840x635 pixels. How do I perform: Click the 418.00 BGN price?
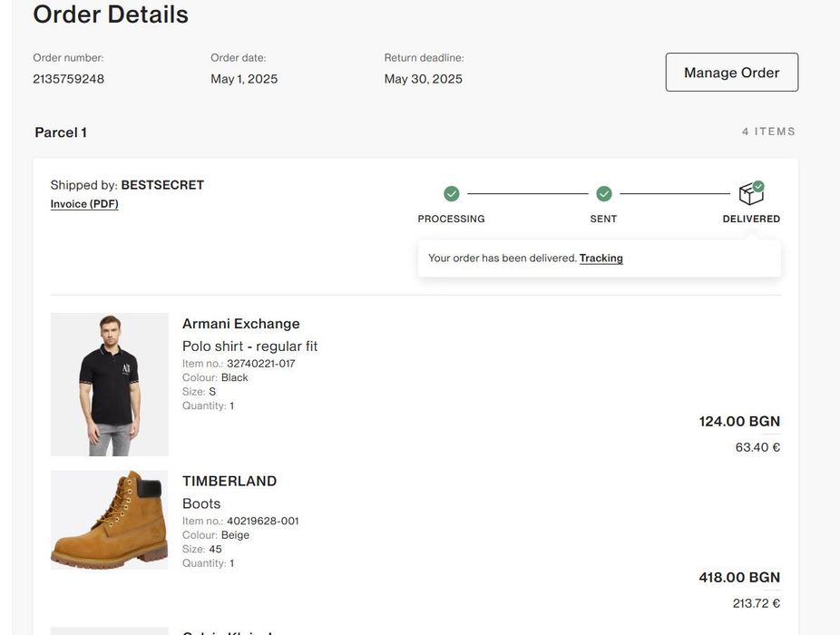[x=739, y=577]
